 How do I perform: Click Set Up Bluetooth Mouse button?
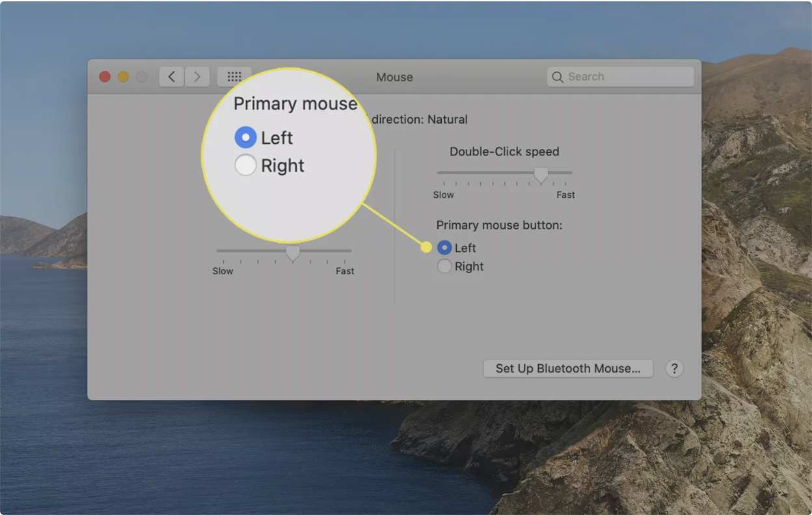coord(568,369)
